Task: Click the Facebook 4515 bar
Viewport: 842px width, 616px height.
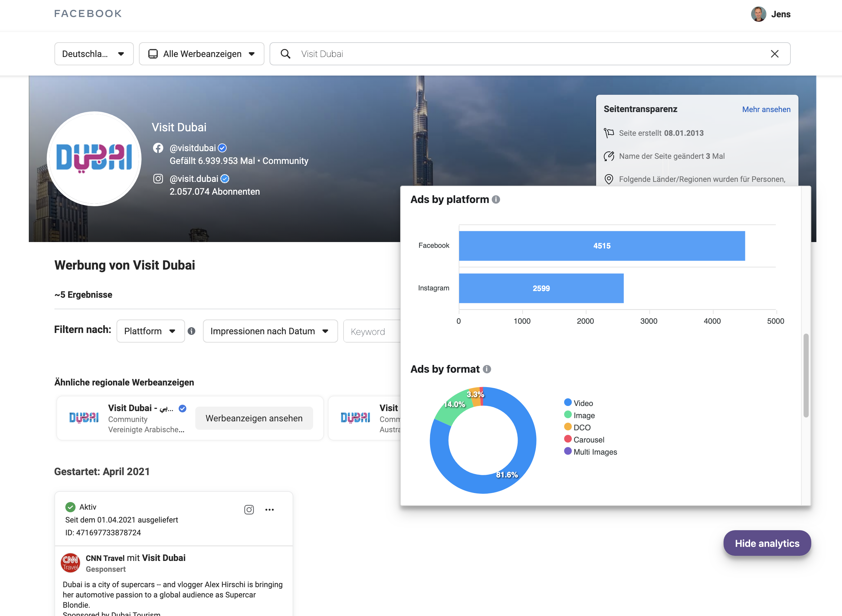Action: coord(602,246)
